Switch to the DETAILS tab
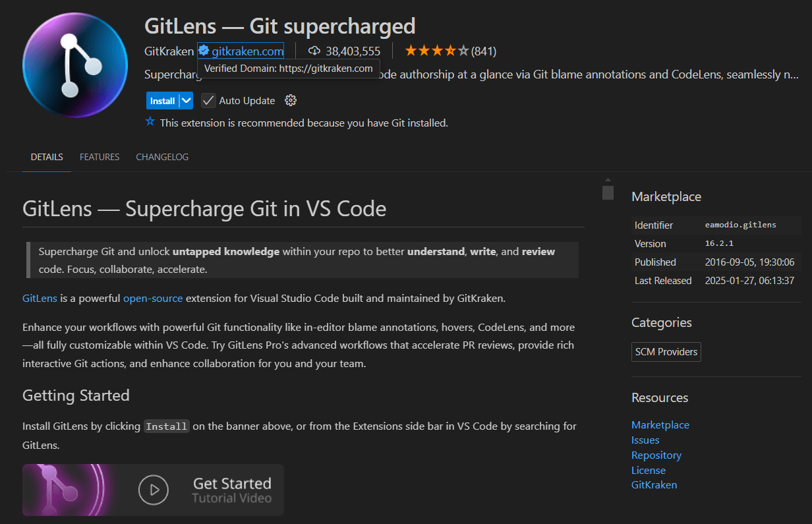Image resolution: width=812 pixels, height=524 pixels. click(x=47, y=157)
